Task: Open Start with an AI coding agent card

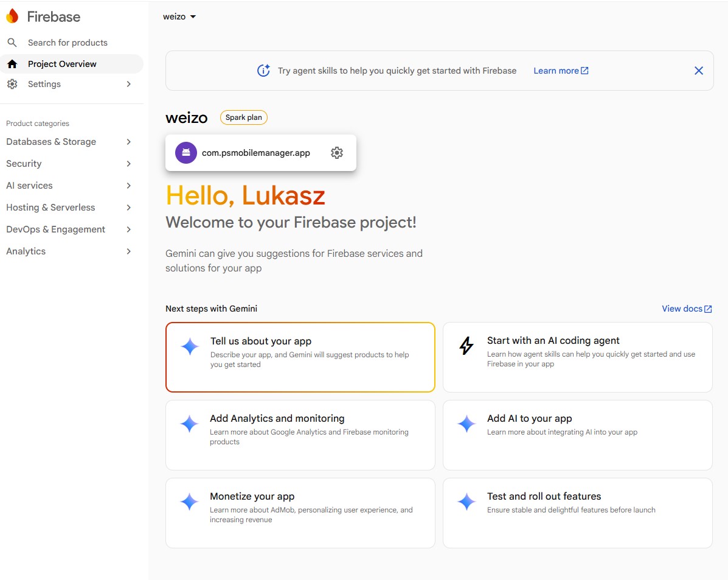Action: click(x=578, y=357)
